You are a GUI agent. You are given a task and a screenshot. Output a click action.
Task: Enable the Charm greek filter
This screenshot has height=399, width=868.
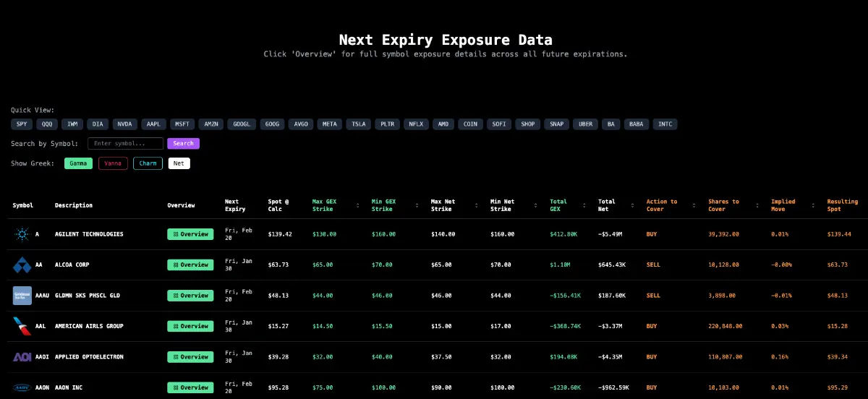coord(148,163)
